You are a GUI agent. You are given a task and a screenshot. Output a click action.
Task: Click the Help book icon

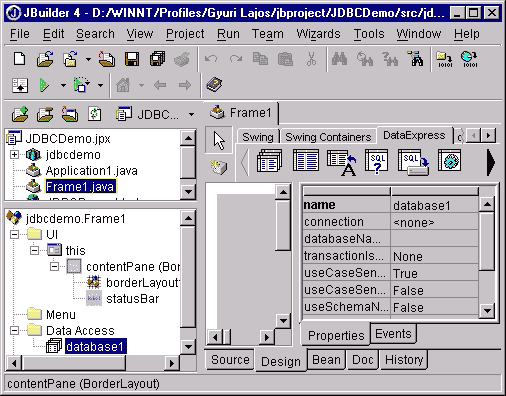214,85
